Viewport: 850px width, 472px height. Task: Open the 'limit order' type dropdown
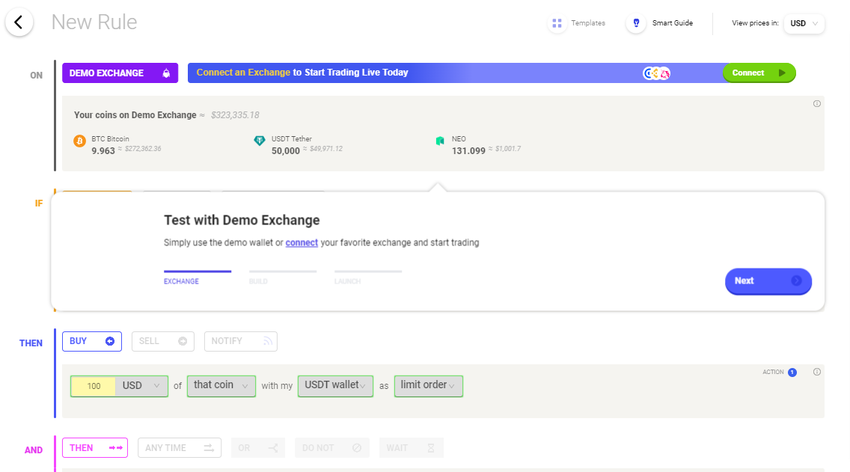click(428, 386)
